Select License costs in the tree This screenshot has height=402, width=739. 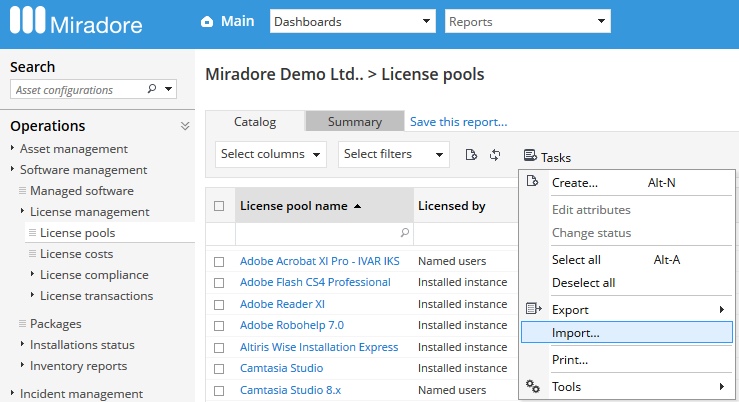point(76,254)
